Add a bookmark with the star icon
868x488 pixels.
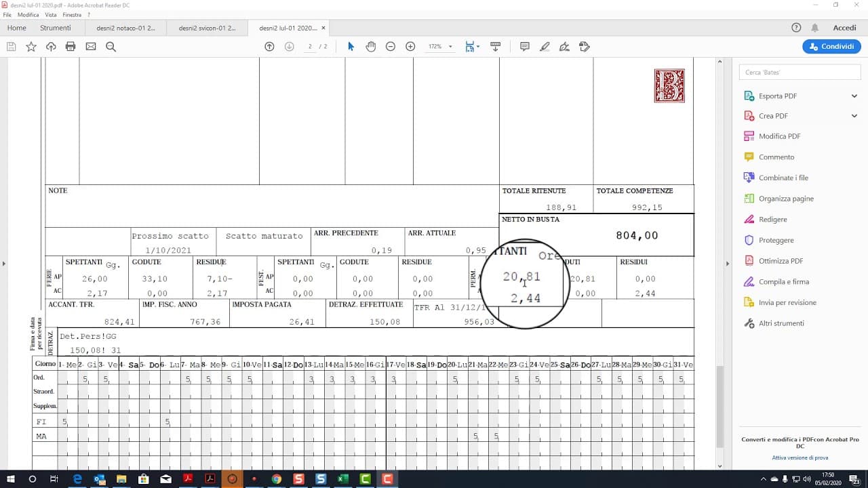coord(31,47)
